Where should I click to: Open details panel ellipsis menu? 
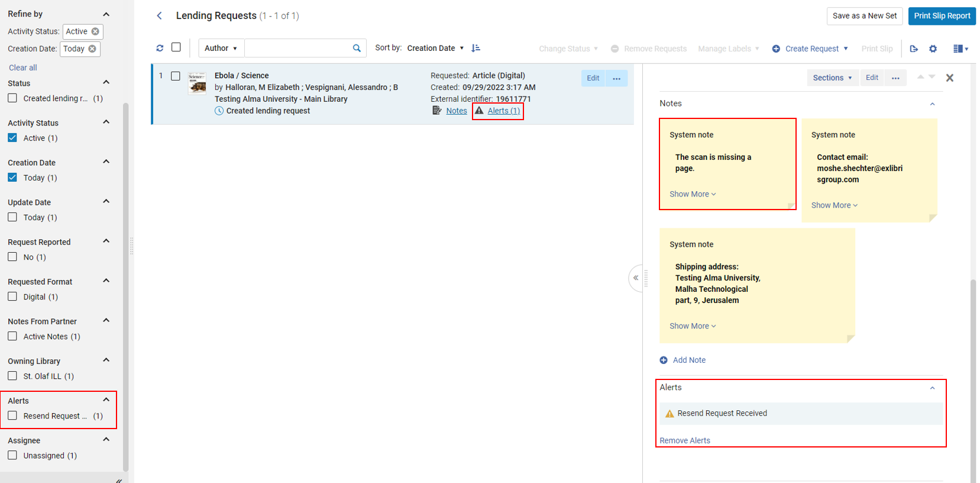coord(895,78)
